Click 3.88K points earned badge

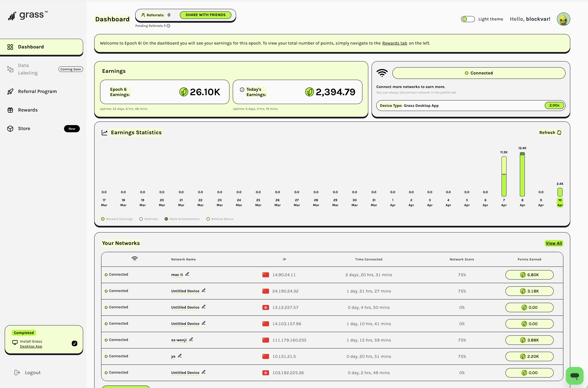(x=529, y=340)
